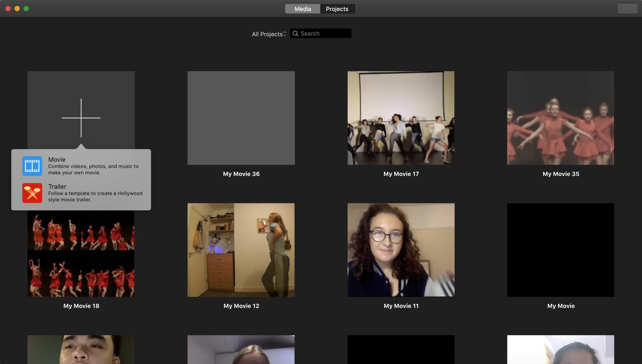Image resolution: width=642 pixels, height=364 pixels.
Task: Open the My Movie 36 project thumbnail
Action: click(x=241, y=118)
